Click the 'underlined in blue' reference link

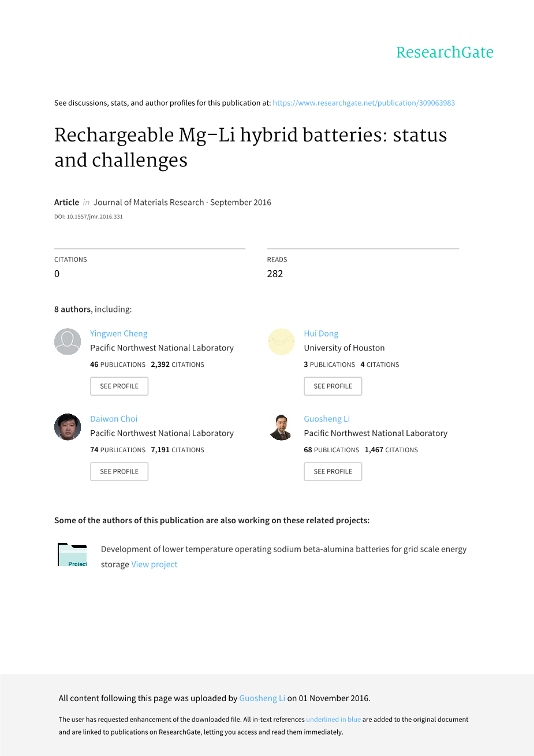[x=333, y=720]
